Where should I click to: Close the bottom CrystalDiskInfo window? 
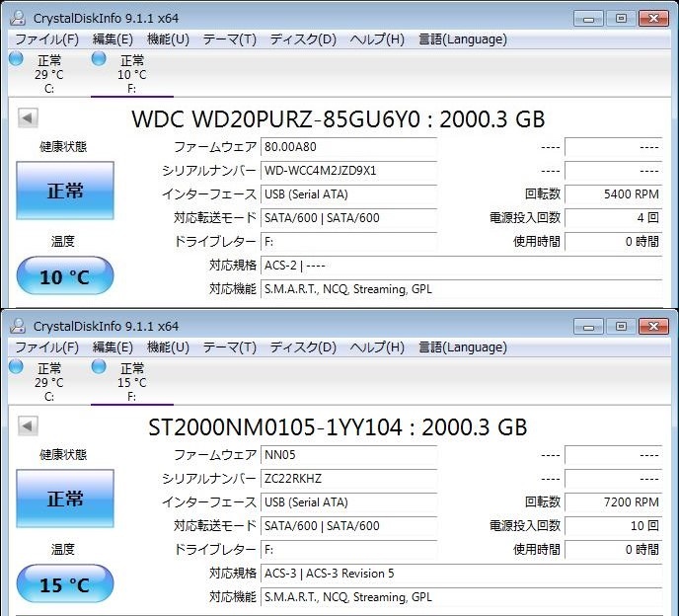[x=654, y=327]
